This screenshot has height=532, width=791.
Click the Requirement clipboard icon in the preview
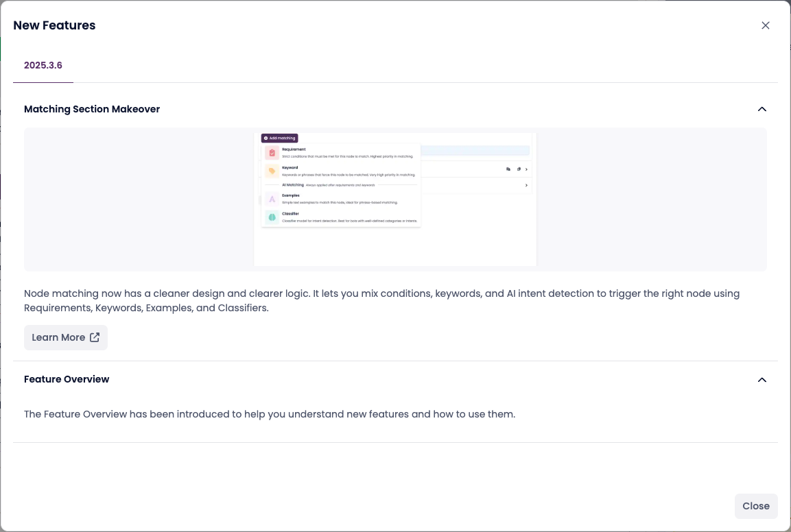tap(272, 152)
